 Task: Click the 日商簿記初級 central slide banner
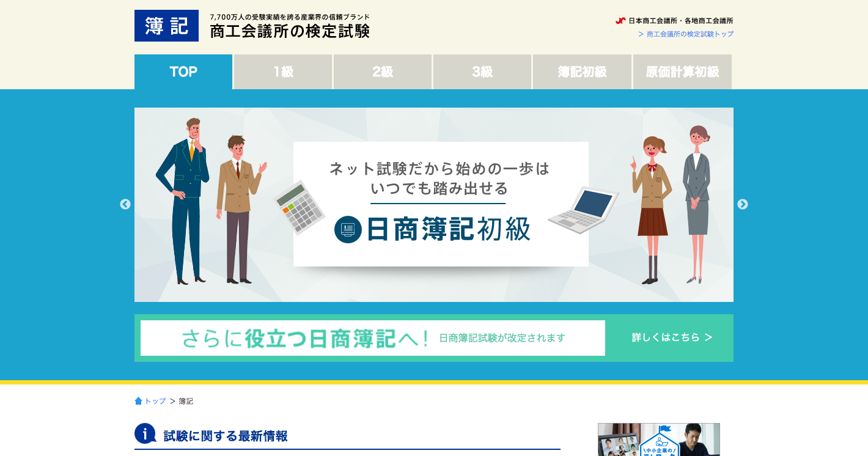coord(441,204)
